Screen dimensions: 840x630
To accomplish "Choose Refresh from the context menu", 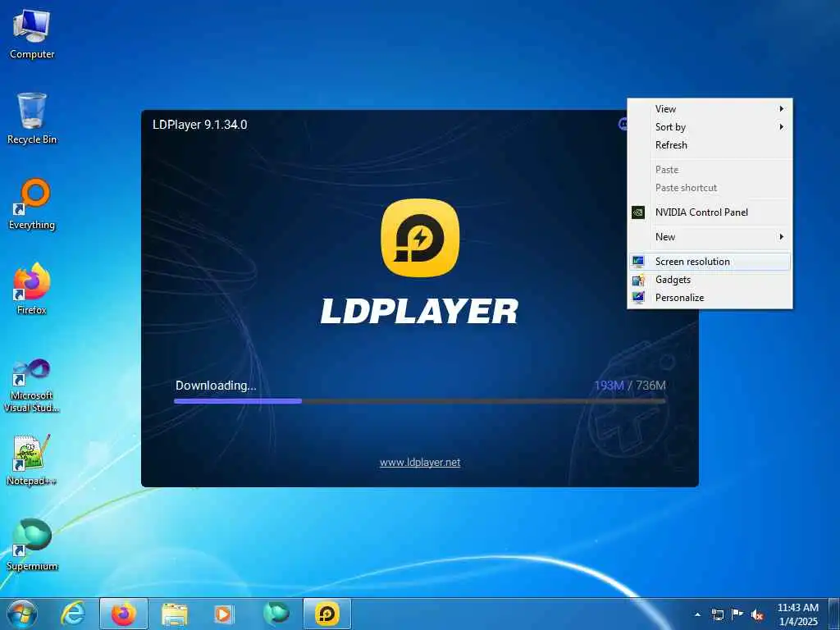I will click(710, 145).
